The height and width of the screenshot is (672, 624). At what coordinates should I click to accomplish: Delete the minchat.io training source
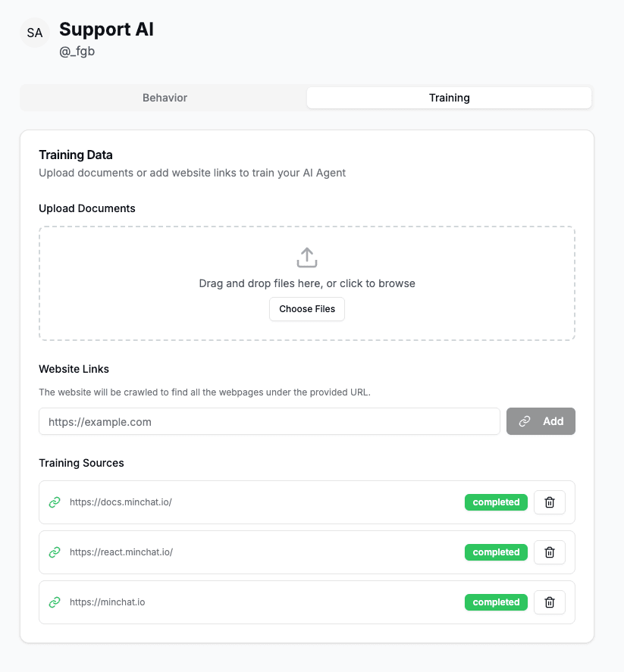[549, 602]
